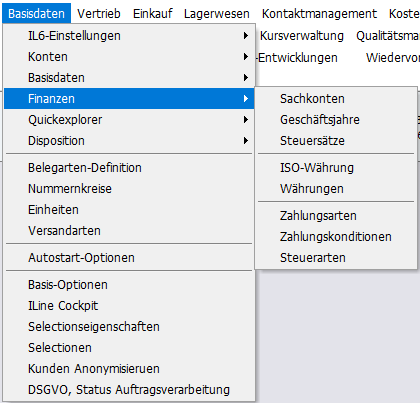
Task: Select Geschäftsjahre menu entry
Action: [336, 120]
